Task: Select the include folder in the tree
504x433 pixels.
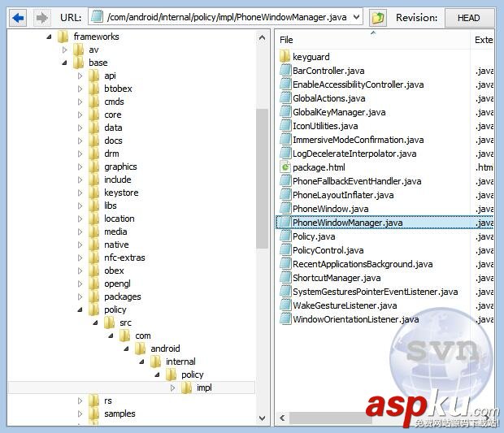Action: click(118, 180)
